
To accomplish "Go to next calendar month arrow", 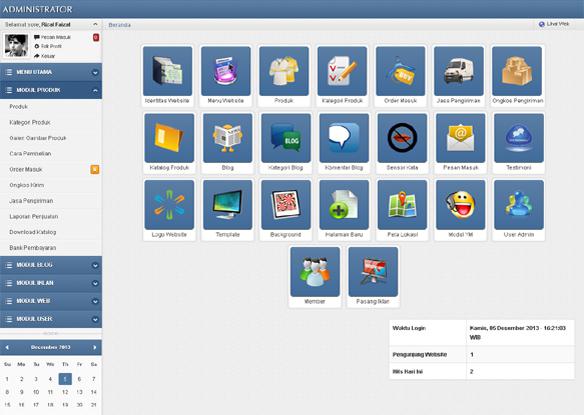I will [95, 347].
